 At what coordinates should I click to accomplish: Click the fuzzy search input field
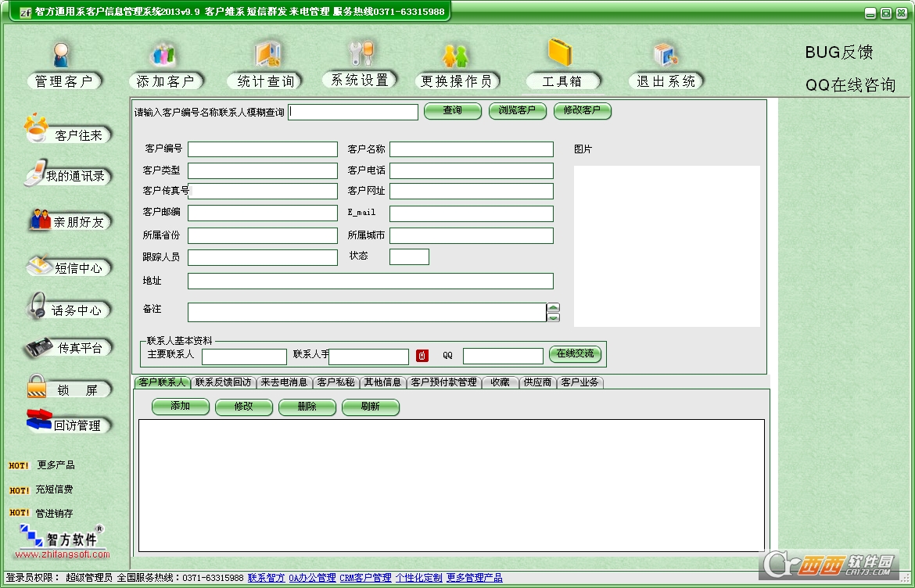tap(353, 112)
